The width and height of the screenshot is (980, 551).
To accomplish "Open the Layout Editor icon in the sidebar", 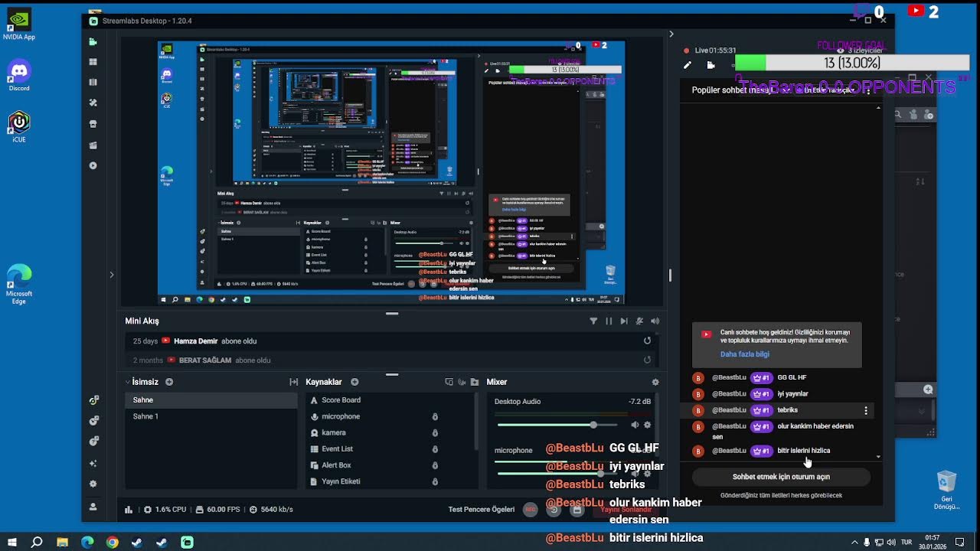I will click(x=93, y=82).
